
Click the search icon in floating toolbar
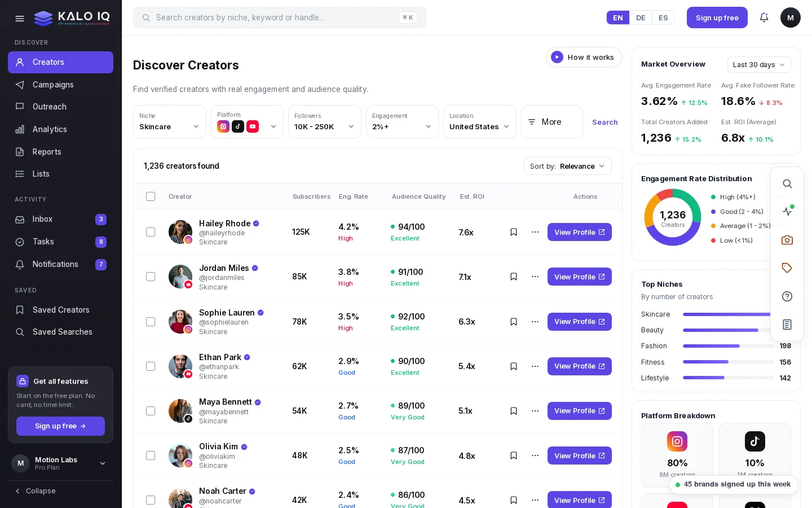pos(787,183)
